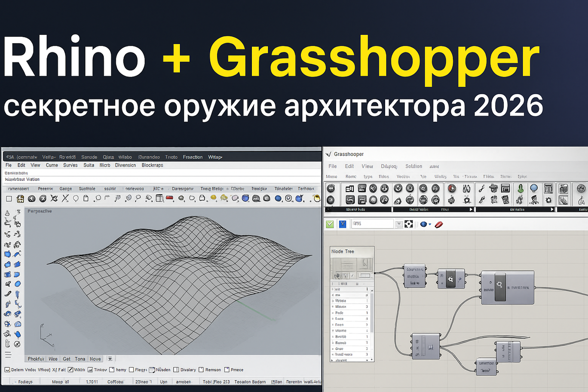Click the blue balloon icon in Grasshopper ribbon
The height and width of the screenshot is (392, 588).
534,188
